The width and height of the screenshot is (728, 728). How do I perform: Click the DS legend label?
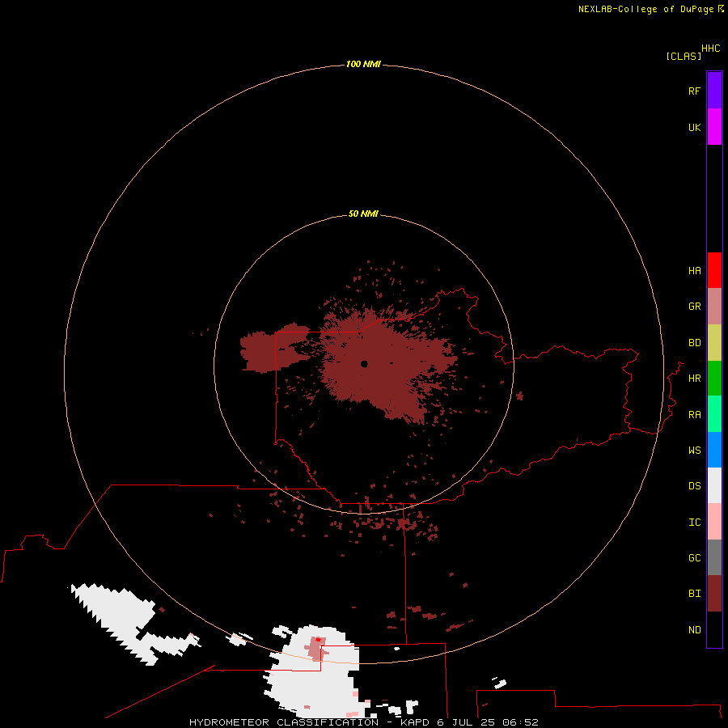(694, 485)
